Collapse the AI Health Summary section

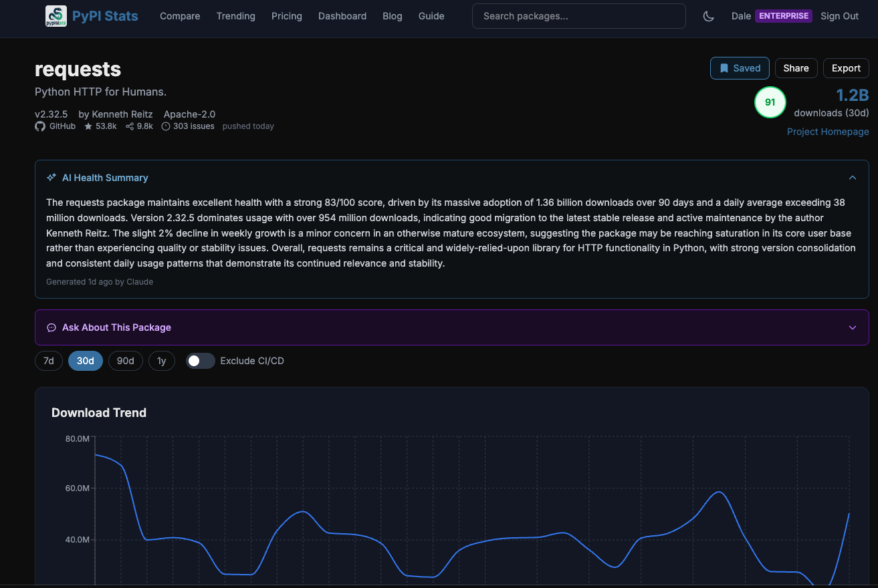click(x=852, y=177)
